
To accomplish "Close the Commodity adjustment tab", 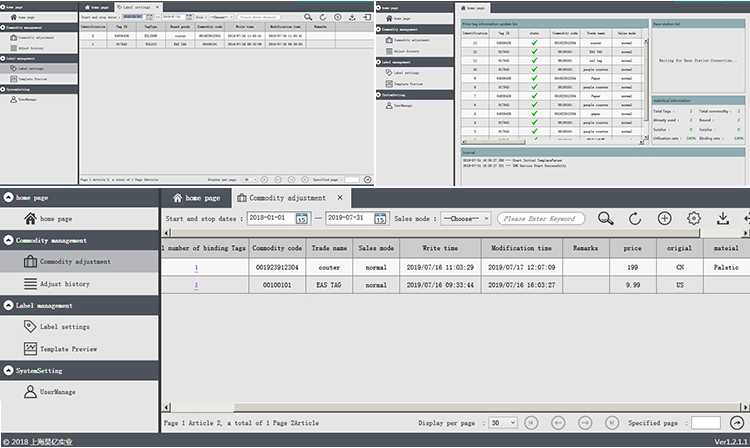I will click(339, 198).
